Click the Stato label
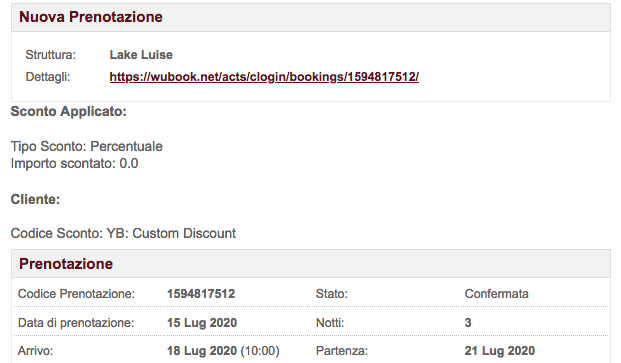Screen dimensions: 621x363 tap(331, 294)
